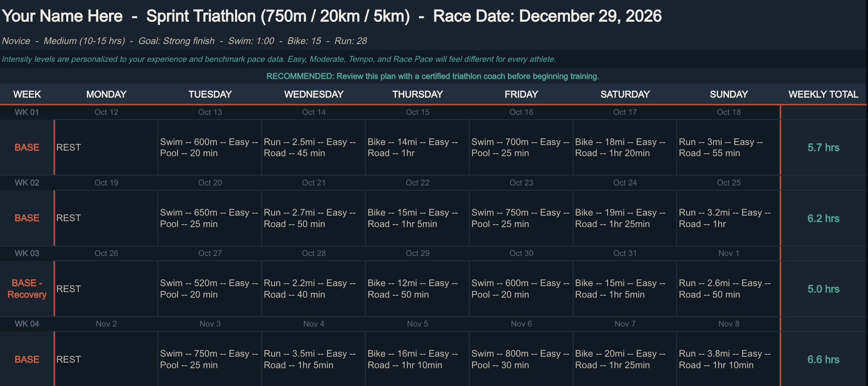
Task: Click the 5.0 hrs weekly total
Action: click(x=823, y=289)
